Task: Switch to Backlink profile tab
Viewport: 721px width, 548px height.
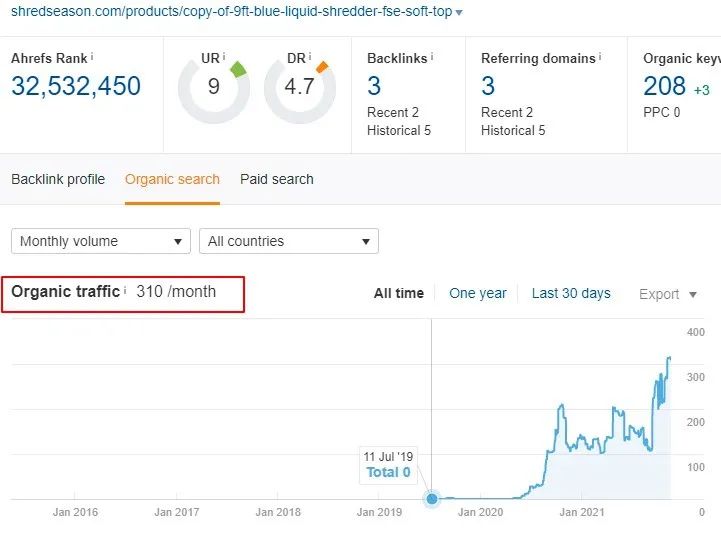Action: point(58,179)
